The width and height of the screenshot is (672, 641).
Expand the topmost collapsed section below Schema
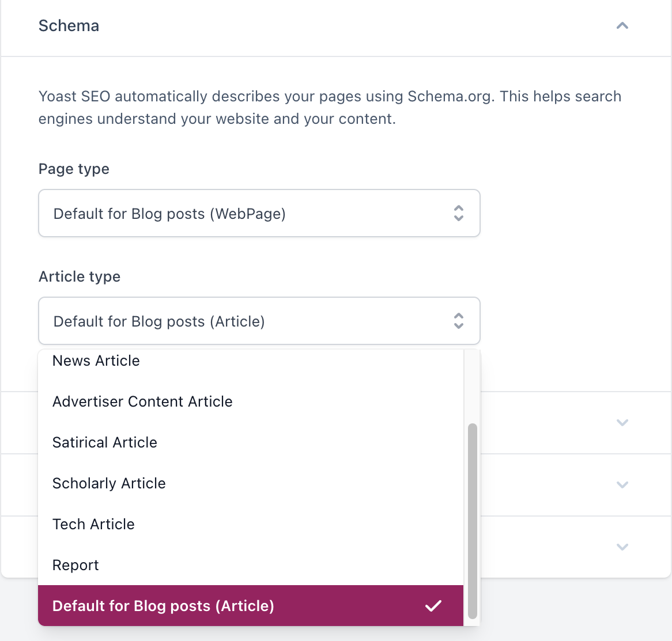tap(622, 423)
